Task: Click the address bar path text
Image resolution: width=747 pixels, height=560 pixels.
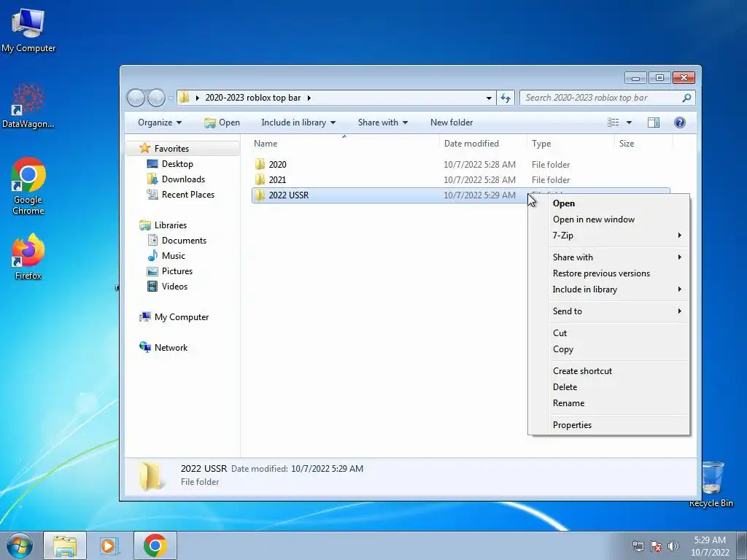Action: pyautogui.click(x=253, y=98)
